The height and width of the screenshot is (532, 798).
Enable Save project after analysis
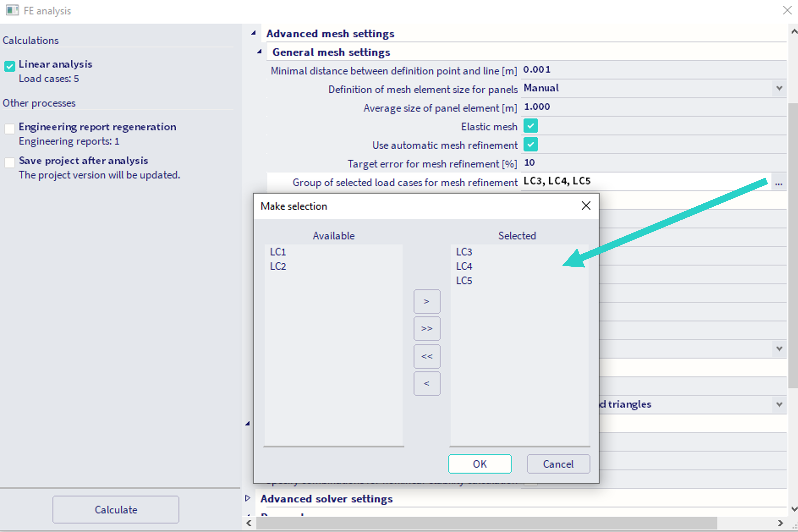pos(10,163)
